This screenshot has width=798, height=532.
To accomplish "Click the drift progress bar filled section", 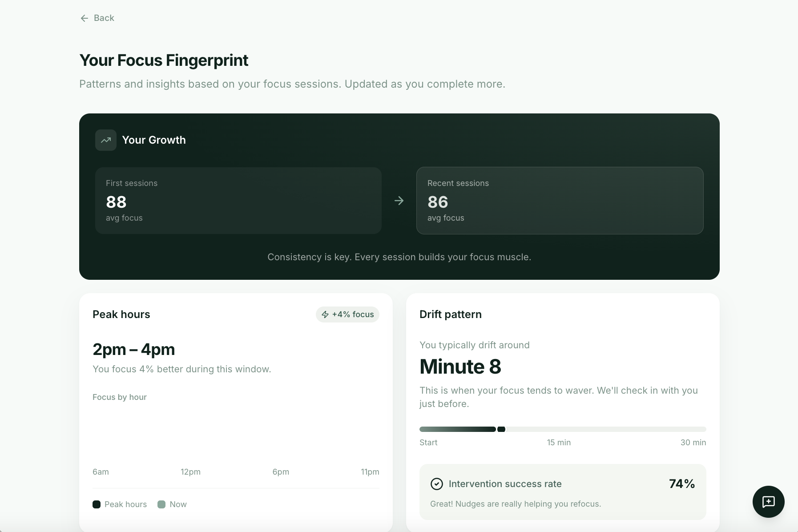I will click(458, 429).
